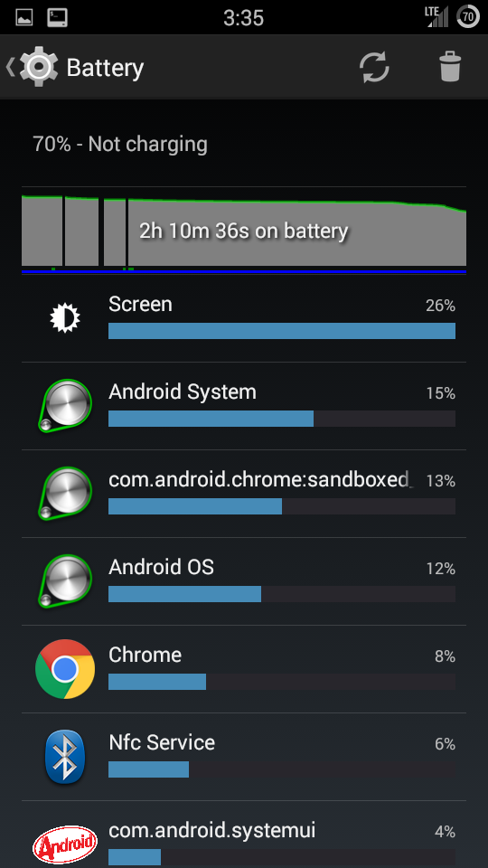The height and width of the screenshot is (868, 488).
Task: Tap the refresh battery stats icon
Action: pos(374,68)
